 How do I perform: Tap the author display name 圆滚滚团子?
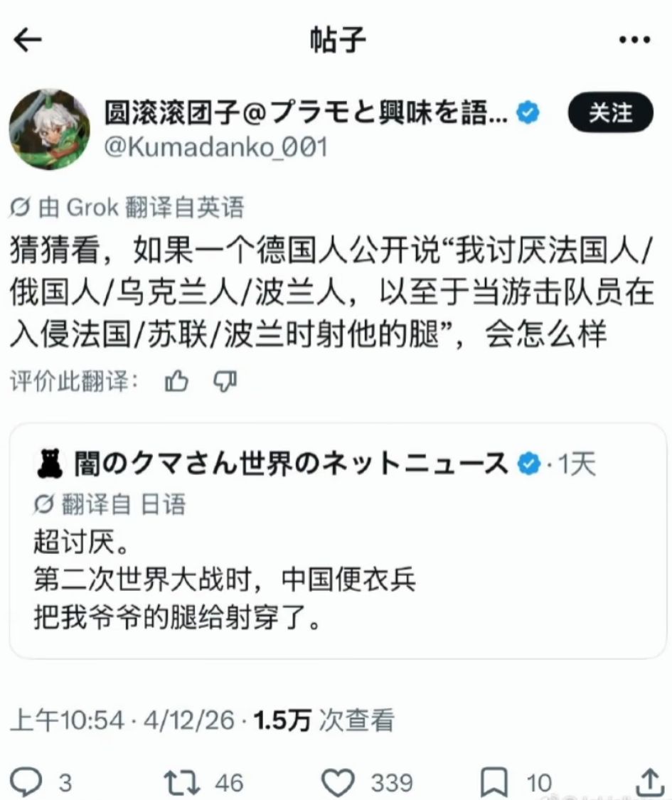pyautogui.click(x=171, y=113)
